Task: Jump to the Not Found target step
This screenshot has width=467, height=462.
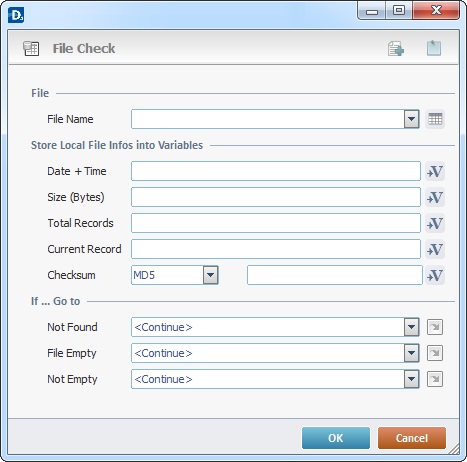Action: [x=435, y=327]
